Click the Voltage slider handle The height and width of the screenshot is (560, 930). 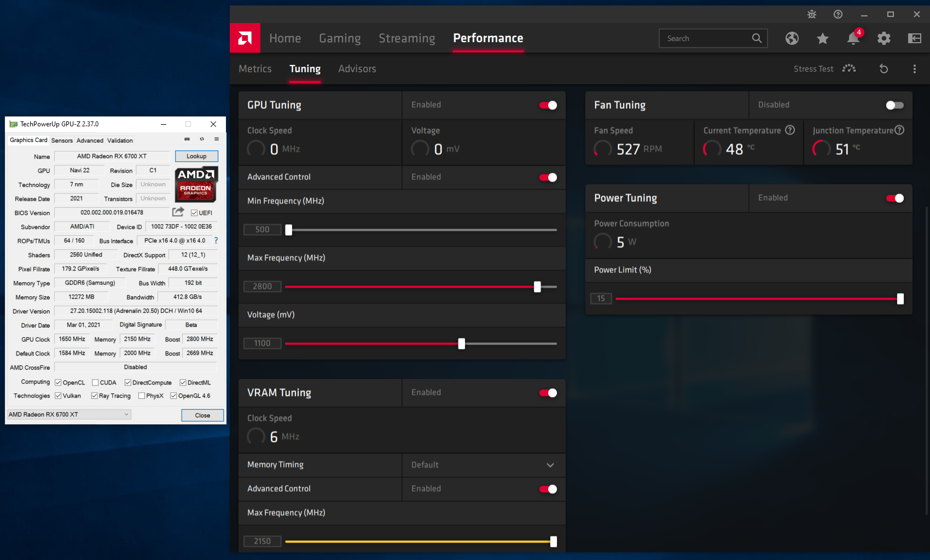(x=462, y=344)
